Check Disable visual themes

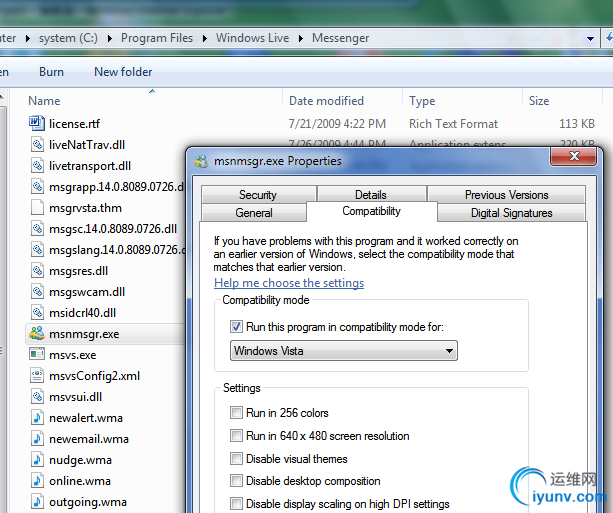click(x=236, y=458)
